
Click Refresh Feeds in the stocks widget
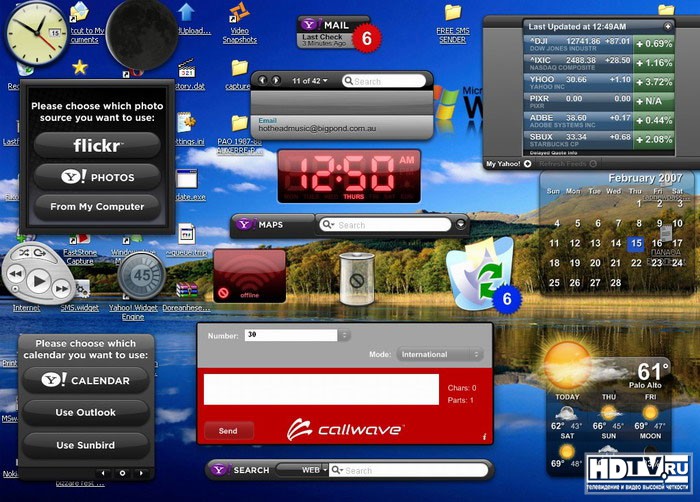567,164
